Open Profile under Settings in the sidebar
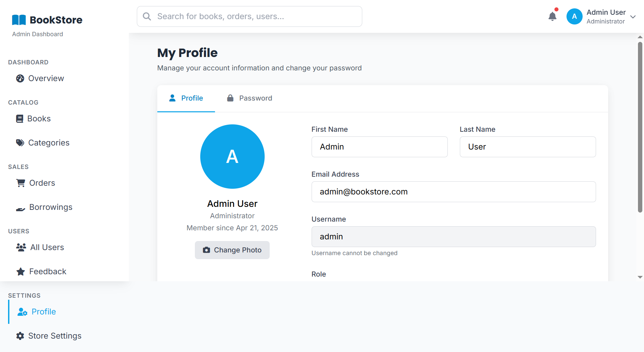Viewport: 644px width, 352px height. tap(44, 312)
